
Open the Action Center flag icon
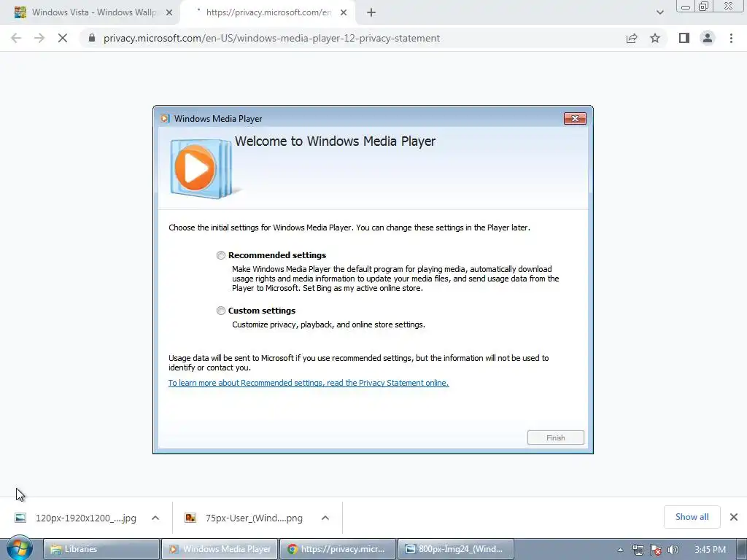pyautogui.click(x=656, y=550)
